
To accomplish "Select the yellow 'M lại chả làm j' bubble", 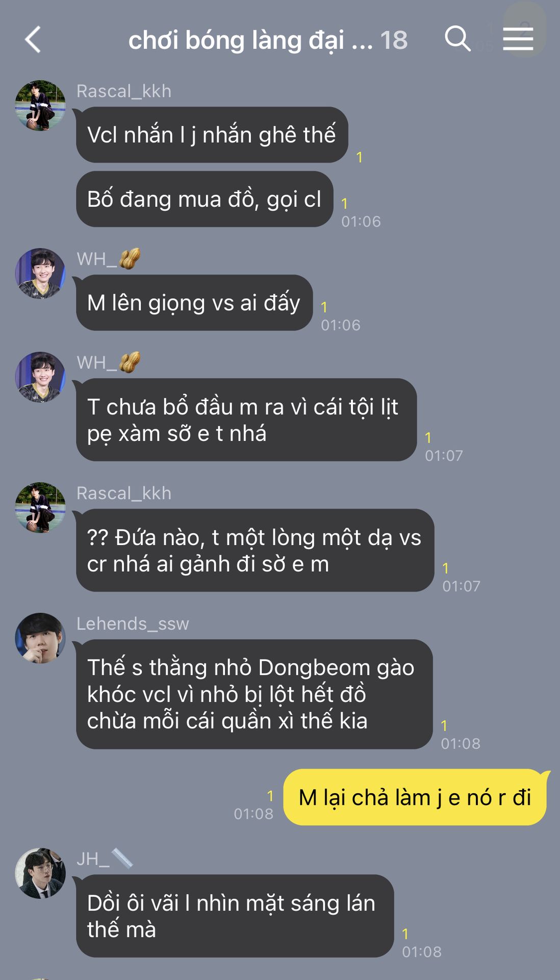I will click(415, 797).
